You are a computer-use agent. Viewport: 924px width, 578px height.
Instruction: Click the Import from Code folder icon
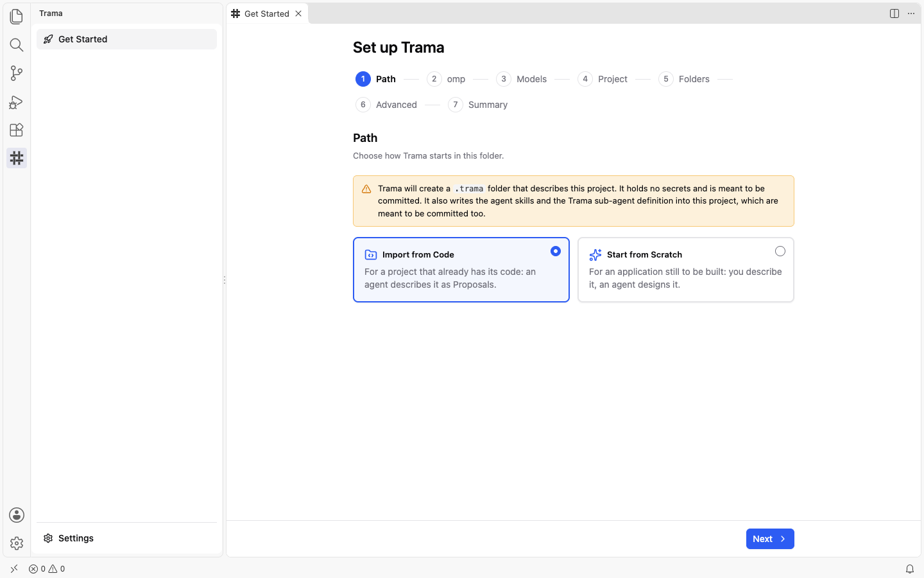(371, 255)
